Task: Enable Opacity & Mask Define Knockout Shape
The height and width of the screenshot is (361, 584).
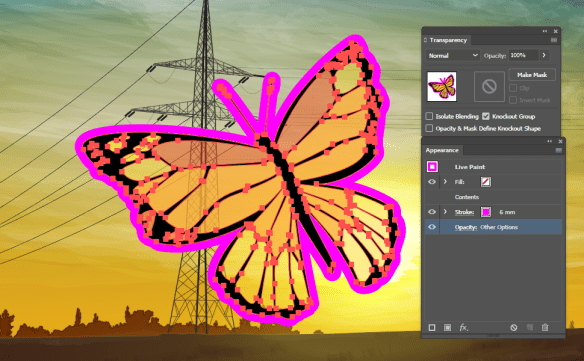Action: (x=429, y=128)
